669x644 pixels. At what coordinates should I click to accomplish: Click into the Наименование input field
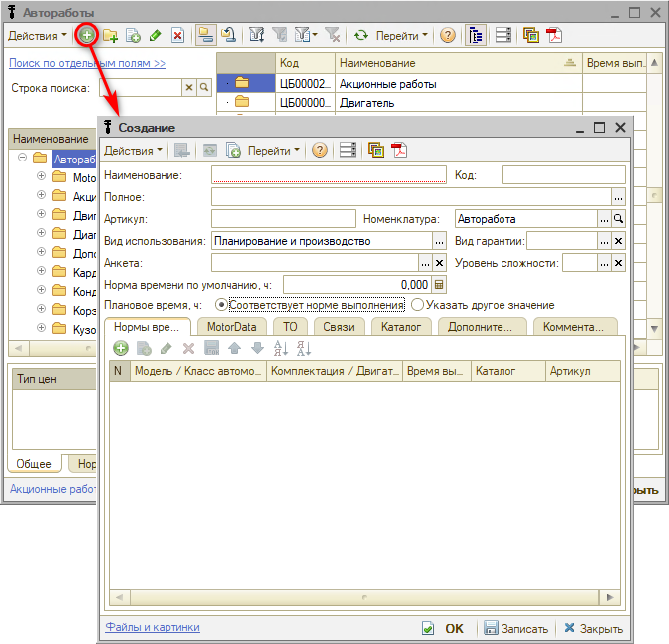tap(328, 175)
